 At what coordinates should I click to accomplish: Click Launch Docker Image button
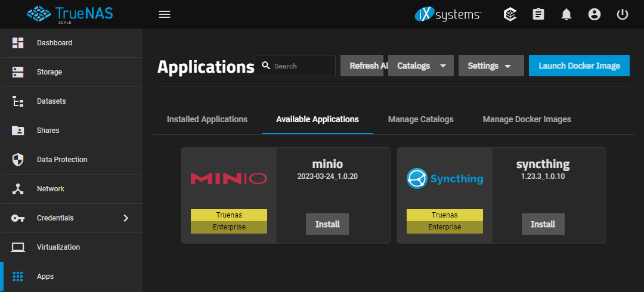pos(579,66)
